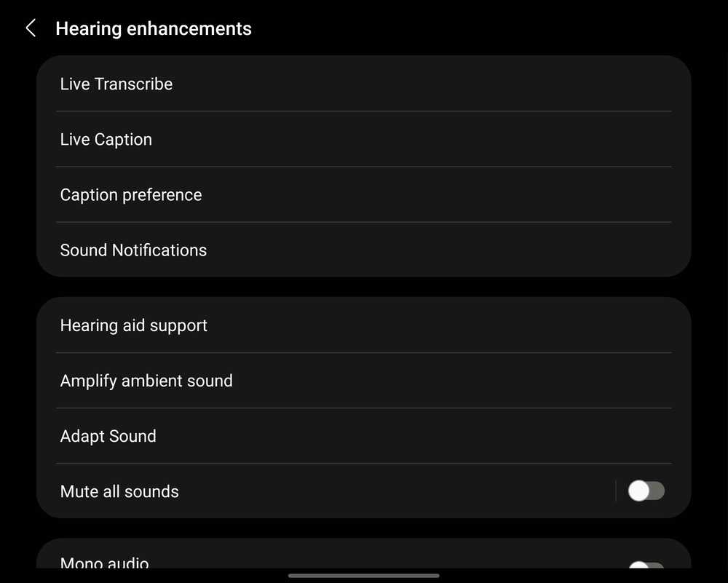728x583 pixels.
Task: Click the divider line above Sound Notifications
Action: pos(364,222)
